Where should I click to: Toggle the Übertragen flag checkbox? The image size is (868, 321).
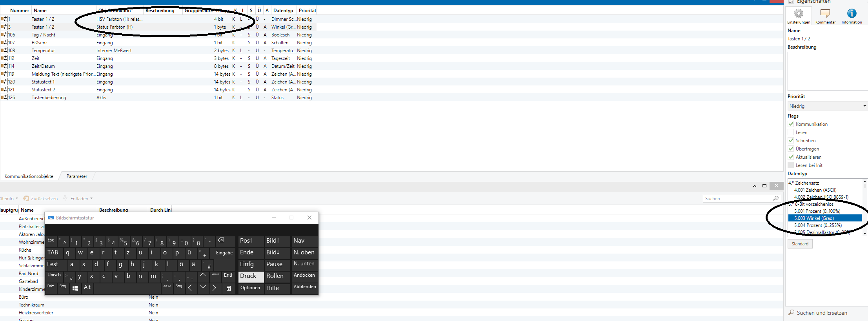[x=791, y=149]
